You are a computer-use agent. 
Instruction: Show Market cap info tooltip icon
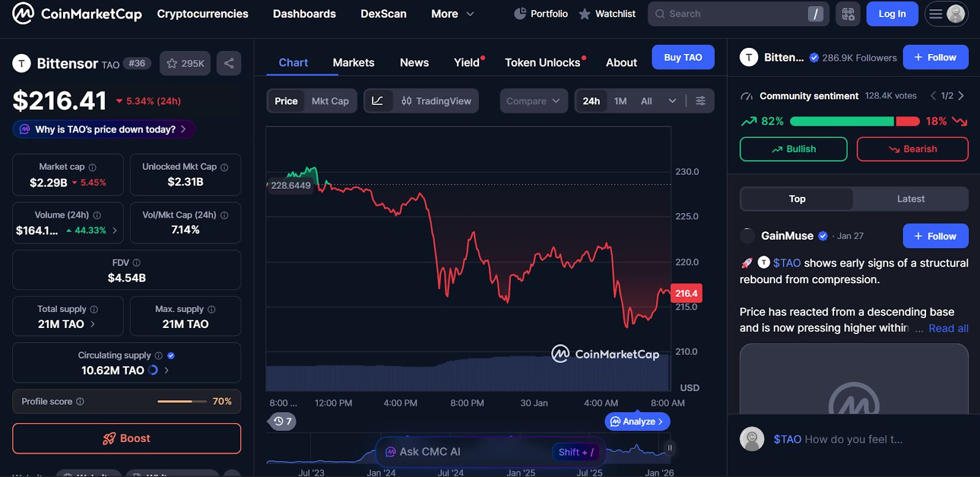click(x=92, y=167)
